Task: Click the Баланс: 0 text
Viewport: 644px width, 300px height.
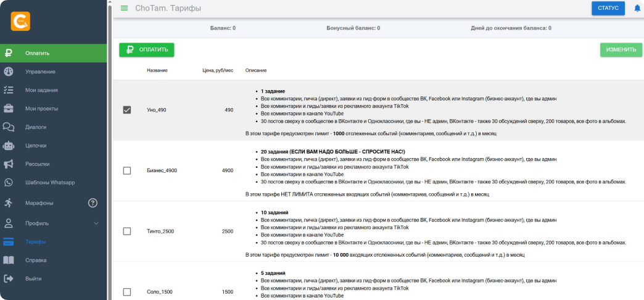Action: click(223, 28)
